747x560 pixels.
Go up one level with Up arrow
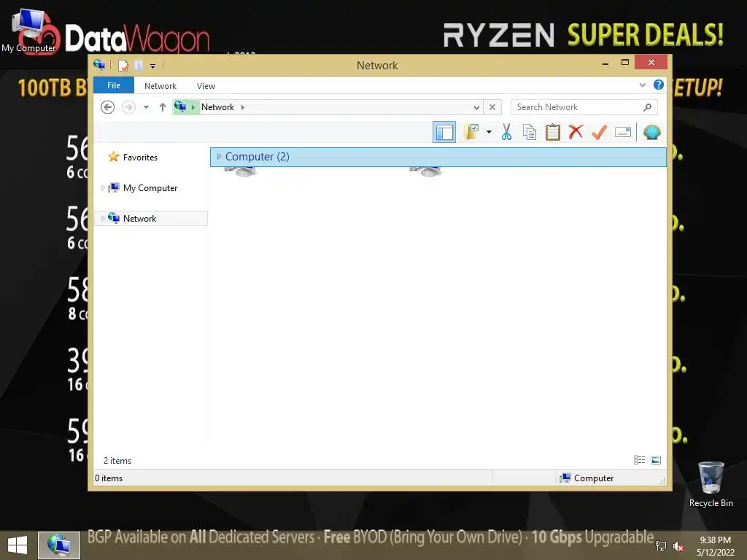pos(163,107)
